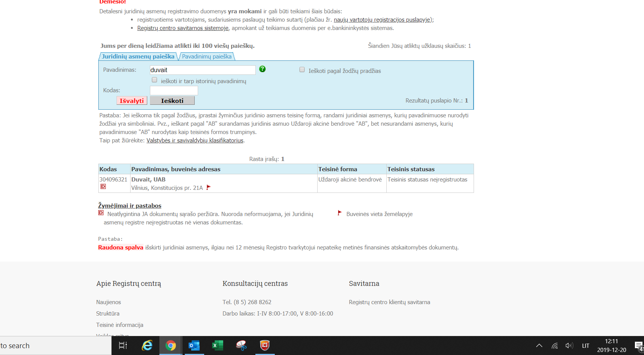This screenshot has width=644, height=355.
Task: Click the volume speaker tray icon
Action: pos(569,346)
